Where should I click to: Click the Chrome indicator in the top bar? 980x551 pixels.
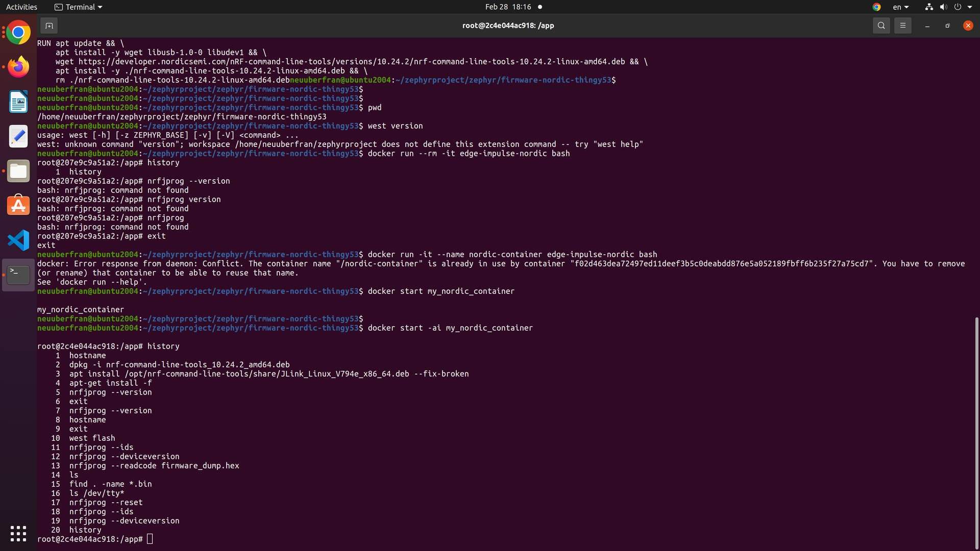[x=876, y=7]
